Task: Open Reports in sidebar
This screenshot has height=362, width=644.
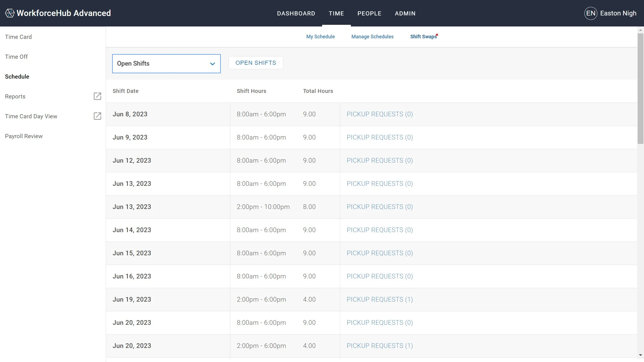Action: (15, 96)
